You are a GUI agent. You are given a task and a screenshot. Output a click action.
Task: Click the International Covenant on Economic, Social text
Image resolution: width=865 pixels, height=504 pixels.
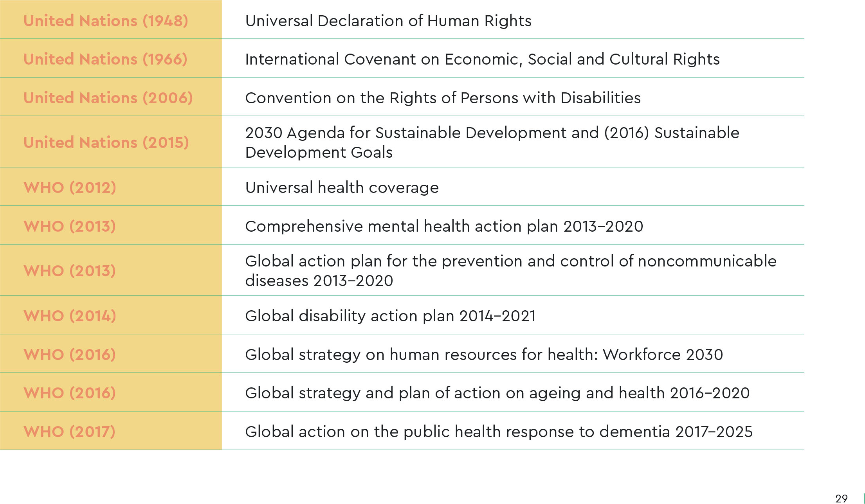pos(482,59)
